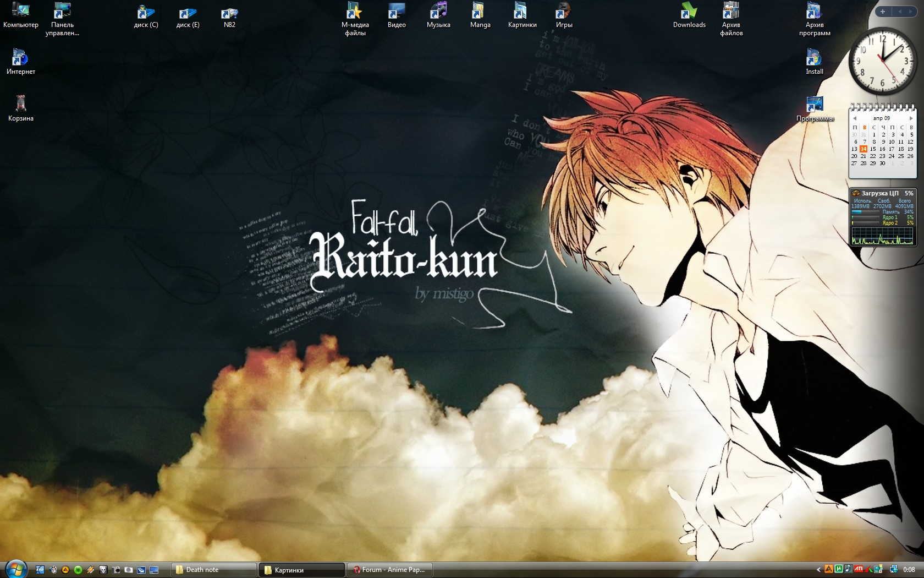The width and height of the screenshot is (924, 578).
Task: Go to next month in calendar gadget
Action: click(911, 118)
